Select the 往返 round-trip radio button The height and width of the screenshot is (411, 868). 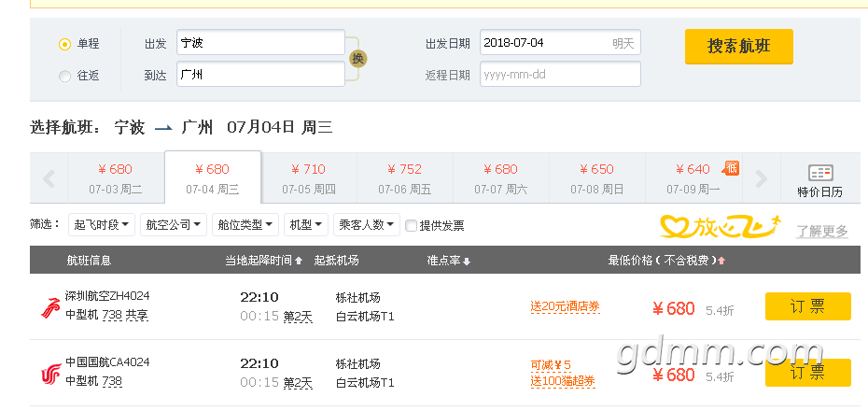64,77
